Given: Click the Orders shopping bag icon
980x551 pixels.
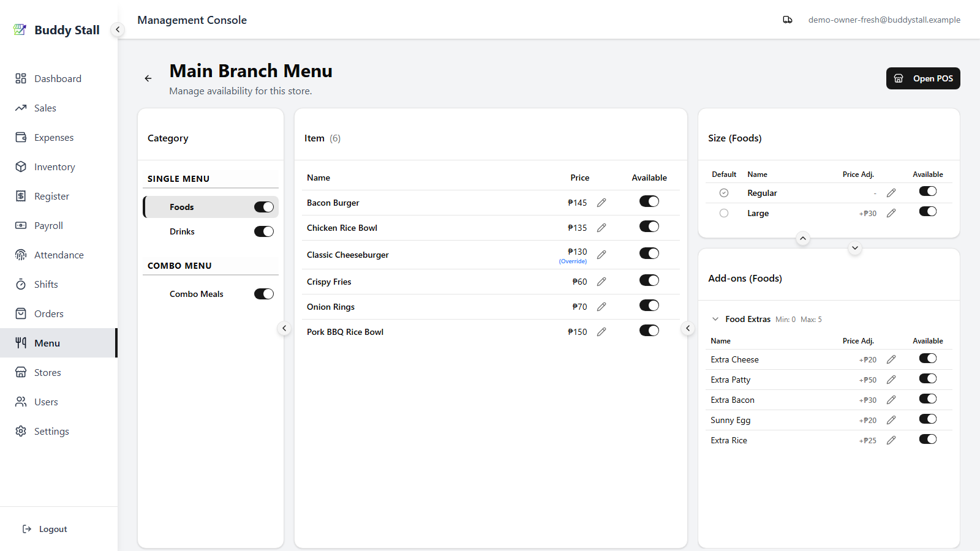Looking at the screenshot, I should pos(21,313).
